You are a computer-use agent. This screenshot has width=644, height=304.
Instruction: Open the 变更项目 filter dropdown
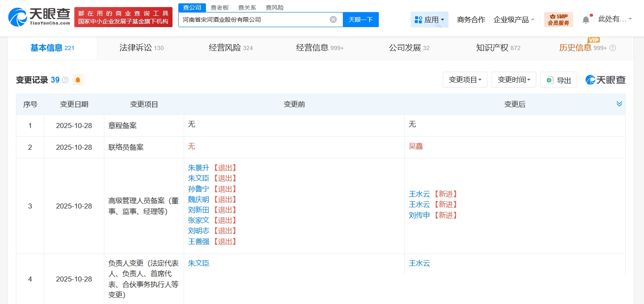point(465,80)
